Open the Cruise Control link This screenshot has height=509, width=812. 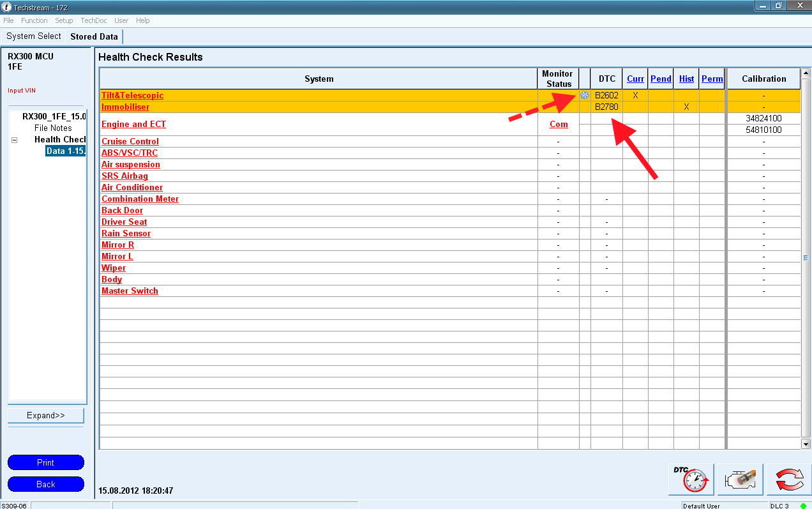click(x=130, y=141)
